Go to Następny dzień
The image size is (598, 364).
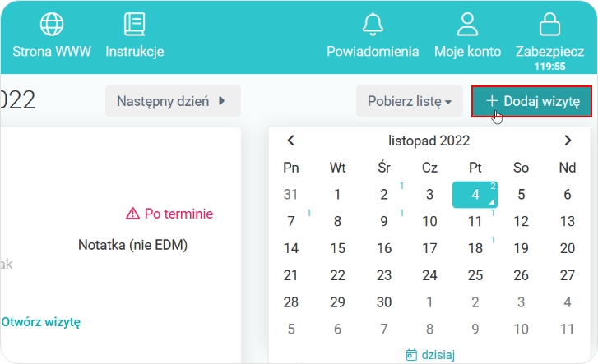coord(172,101)
